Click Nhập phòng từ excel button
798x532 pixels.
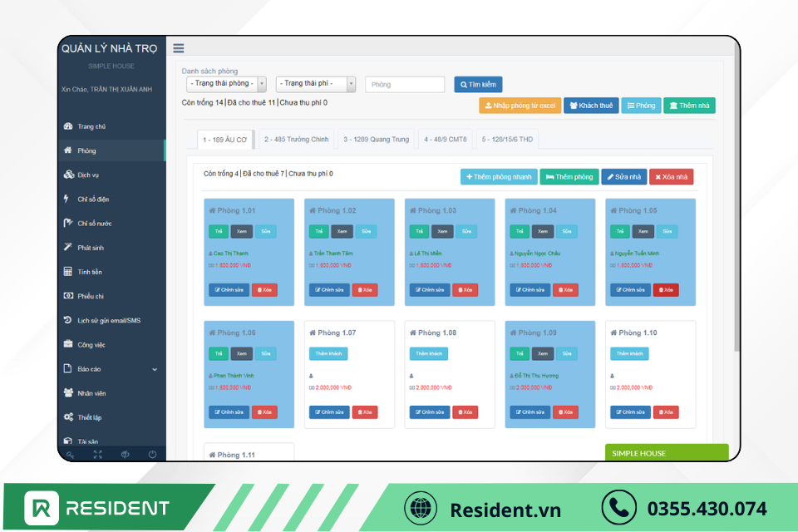[x=520, y=106]
